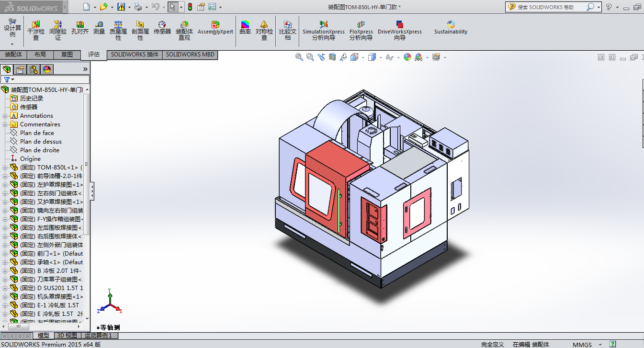Click the zoom to fit magnifier icon

click(299, 57)
